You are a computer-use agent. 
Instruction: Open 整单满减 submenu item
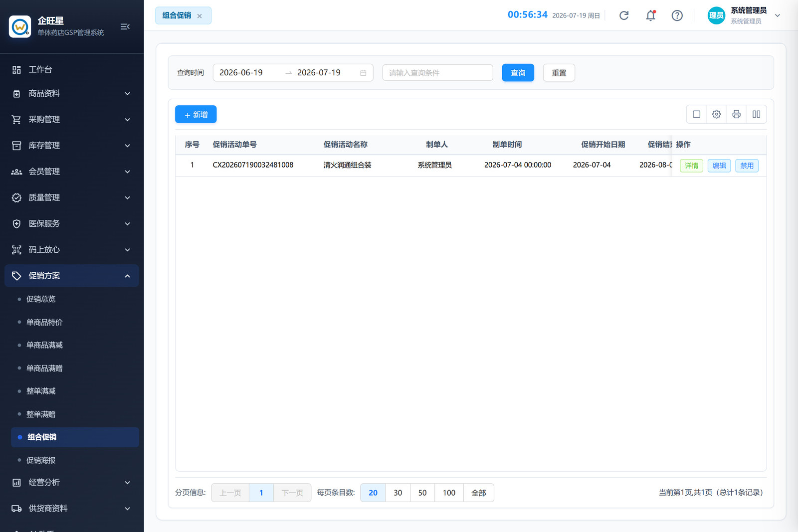[x=75, y=391]
